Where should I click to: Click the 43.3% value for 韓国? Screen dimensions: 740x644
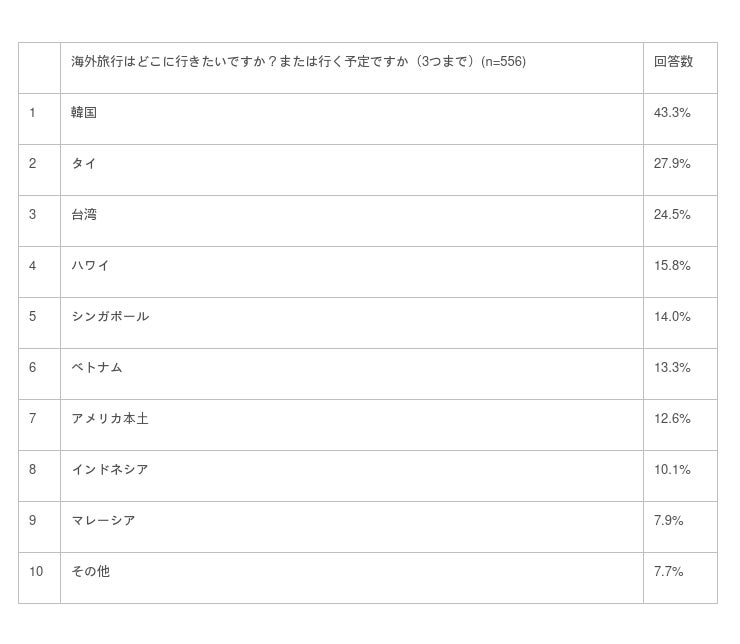(672, 113)
